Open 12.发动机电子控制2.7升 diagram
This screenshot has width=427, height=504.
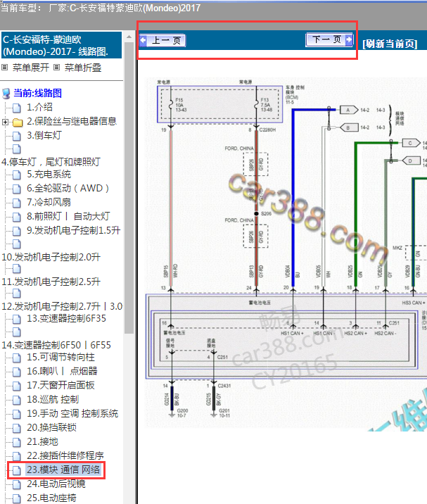click(62, 306)
